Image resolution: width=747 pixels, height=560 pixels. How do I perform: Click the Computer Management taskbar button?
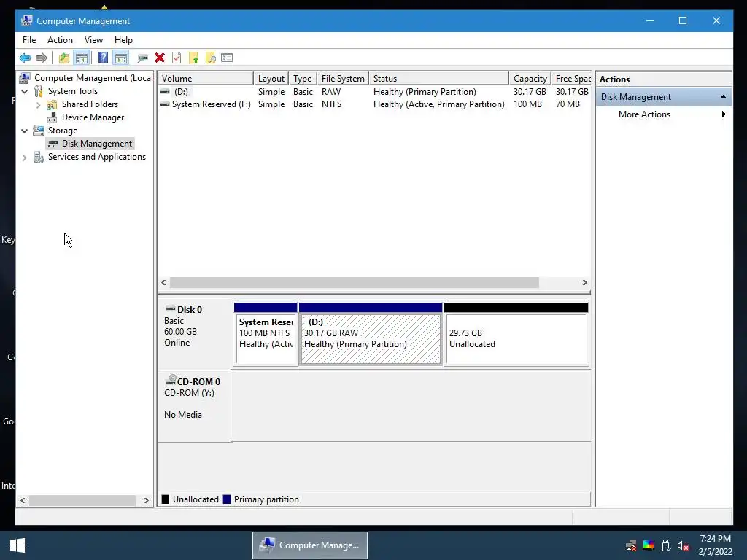pos(309,545)
